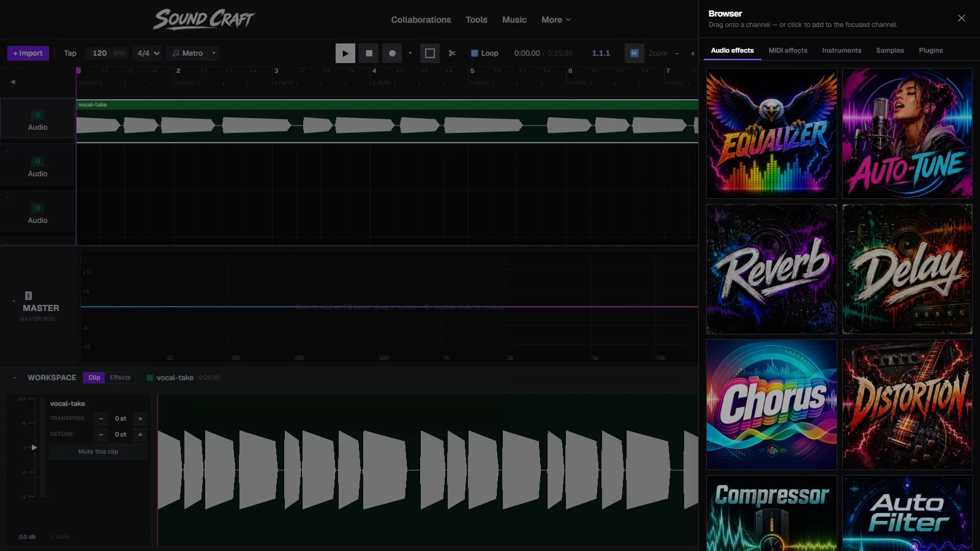The image size is (980, 551).
Task: Click the clip gain fader handle
Action: [x=34, y=448]
